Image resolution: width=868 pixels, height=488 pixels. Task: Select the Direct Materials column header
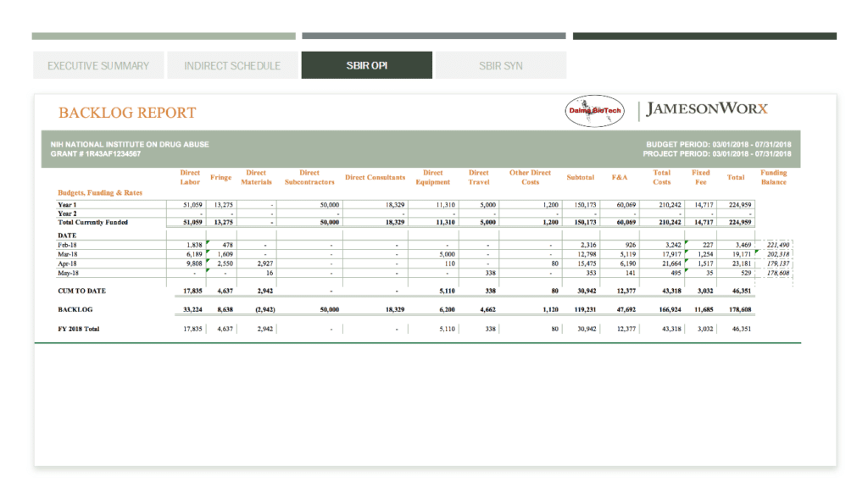coord(256,177)
